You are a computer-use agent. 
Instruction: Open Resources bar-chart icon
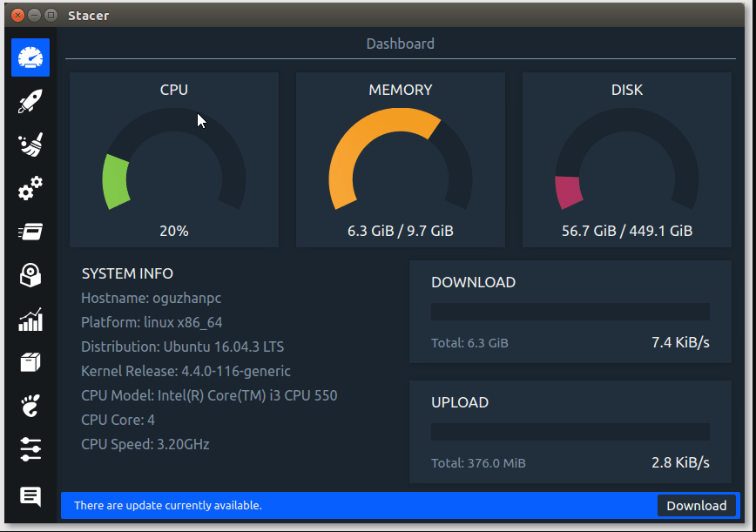coord(30,319)
